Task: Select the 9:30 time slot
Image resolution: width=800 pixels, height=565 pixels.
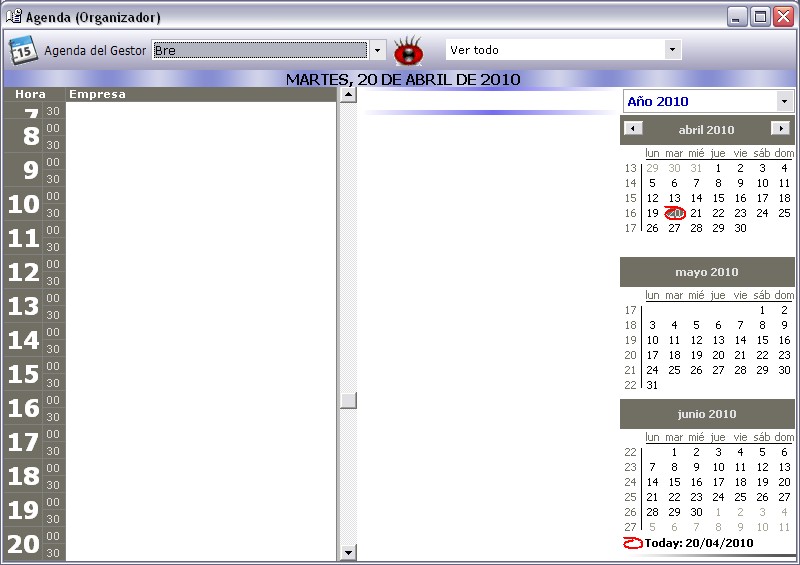Action: click(201, 179)
